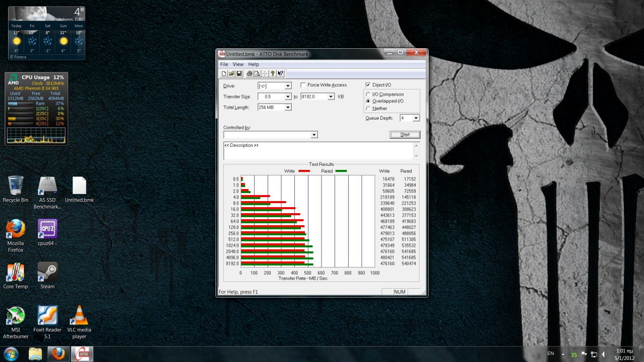The height and width of the screenshot is (362, 644).
Task: Open Print Preview from the toolbar
Action: (x=257, y=73)
